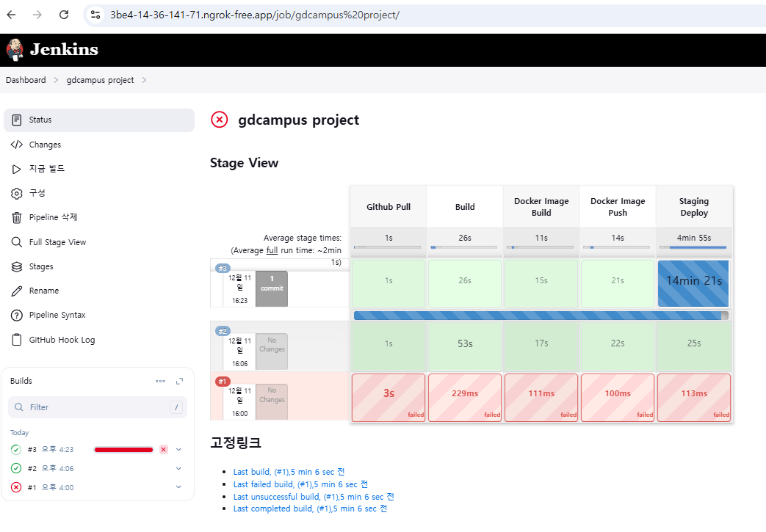Go to Dashboard breadcrumb link
The width and height of the screenshot is (766, 532).
[26, 80]
